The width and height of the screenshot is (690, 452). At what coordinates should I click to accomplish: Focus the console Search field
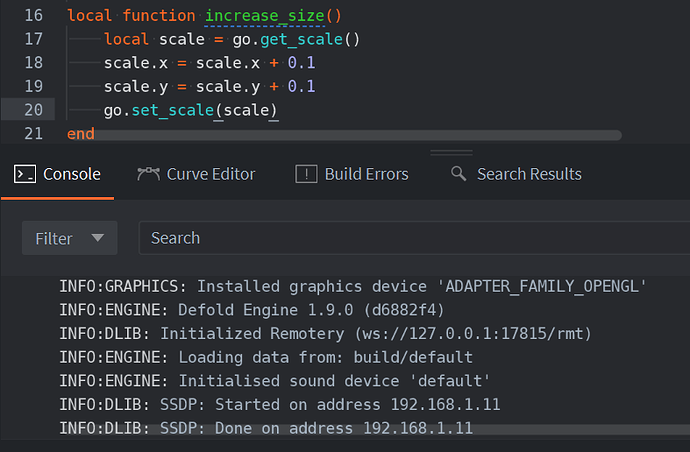pos(410,238)
